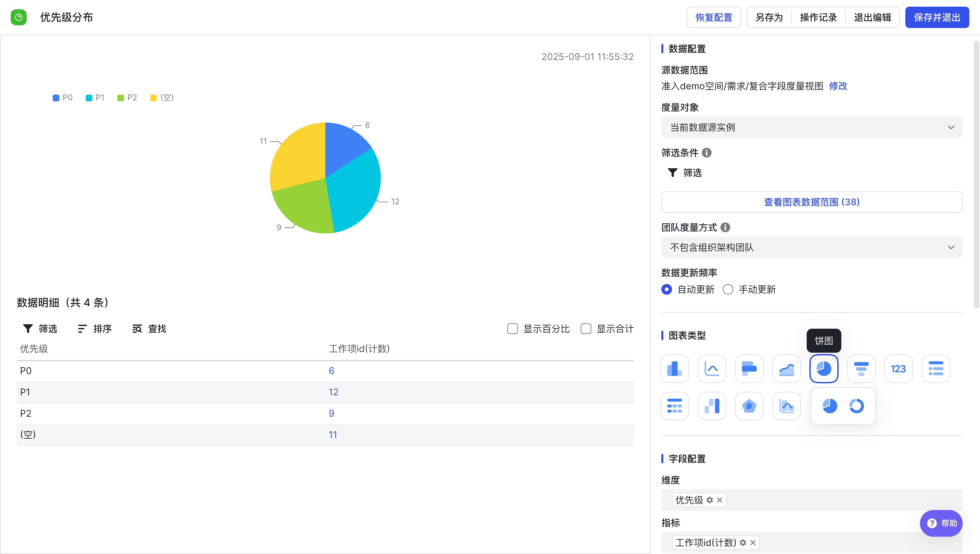Viewport: 980px width, 554px height.
Task: Toggle P0 legend item visibility
Action: 62,97
